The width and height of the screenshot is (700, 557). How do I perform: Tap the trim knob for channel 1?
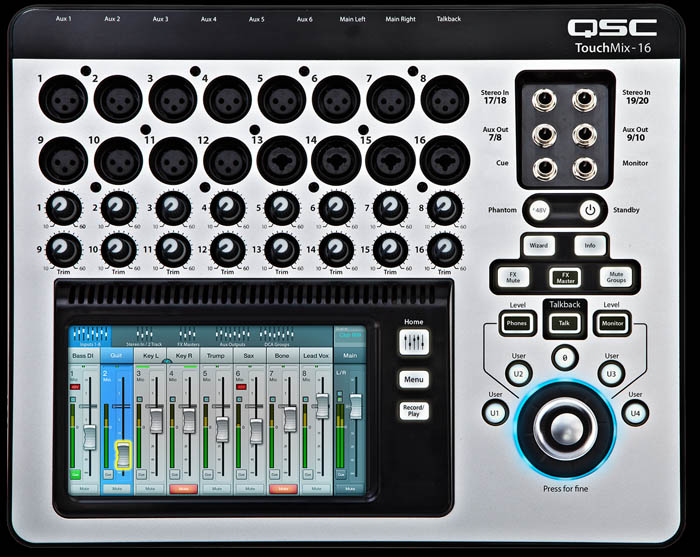[x=64, y=207]
